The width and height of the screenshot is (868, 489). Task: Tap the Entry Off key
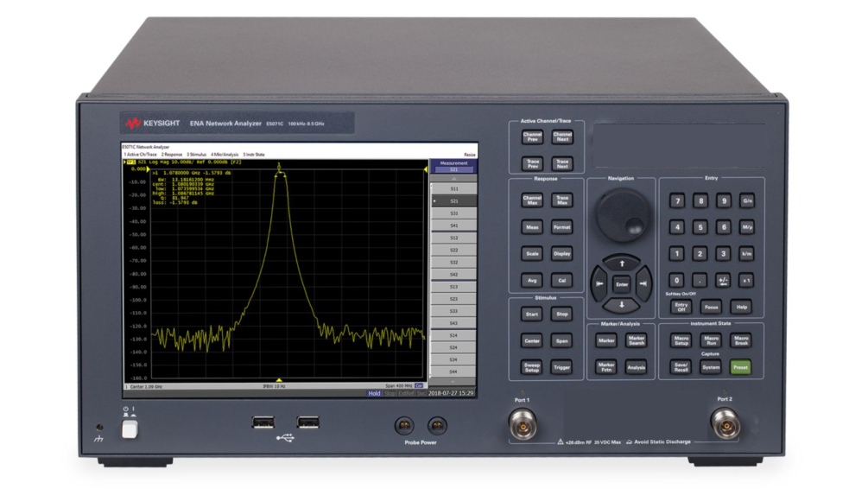[x=681, y=307]
